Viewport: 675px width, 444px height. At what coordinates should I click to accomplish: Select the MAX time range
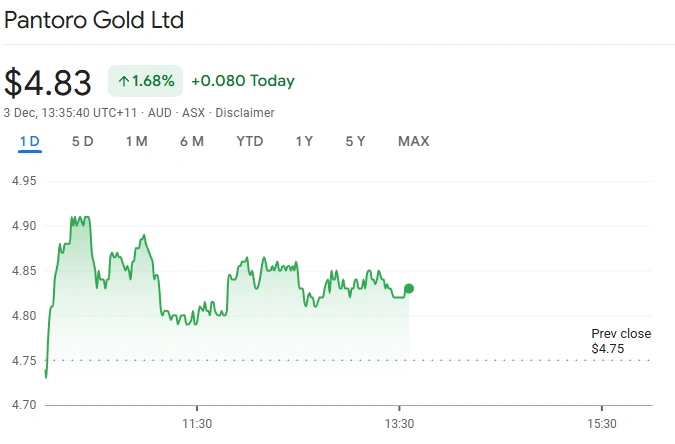[413, 141]
